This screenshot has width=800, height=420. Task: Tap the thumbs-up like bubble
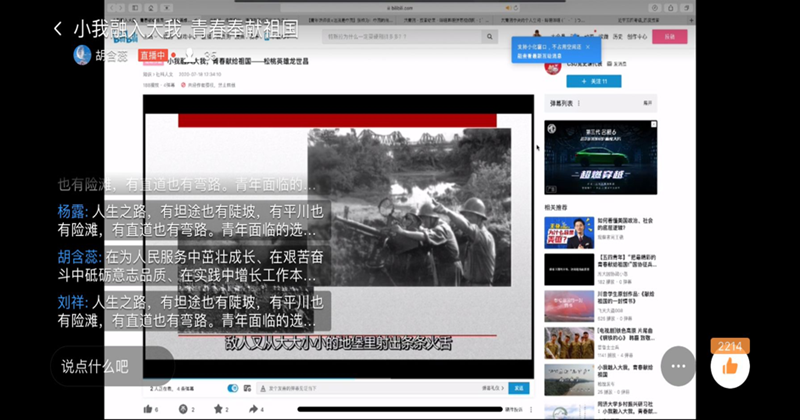pos(730,366)
